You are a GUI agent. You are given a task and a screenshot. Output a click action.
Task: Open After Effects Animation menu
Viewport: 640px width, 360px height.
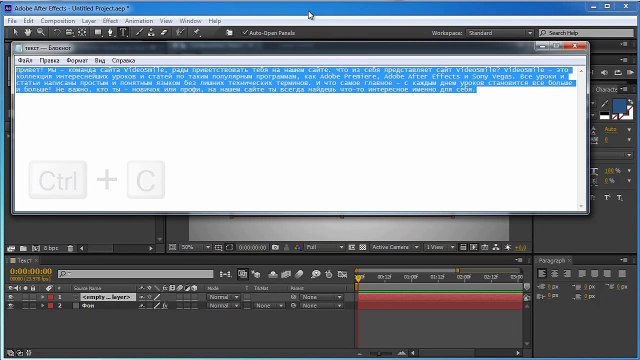[139, 21]
